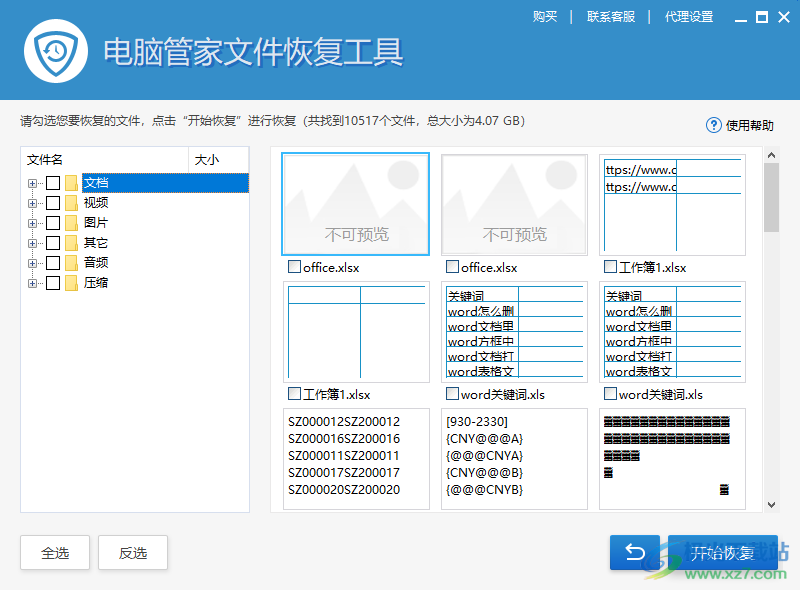
Task: Click the blue return arrow icon
Action: pyautogui.click(x=634, y=552)
